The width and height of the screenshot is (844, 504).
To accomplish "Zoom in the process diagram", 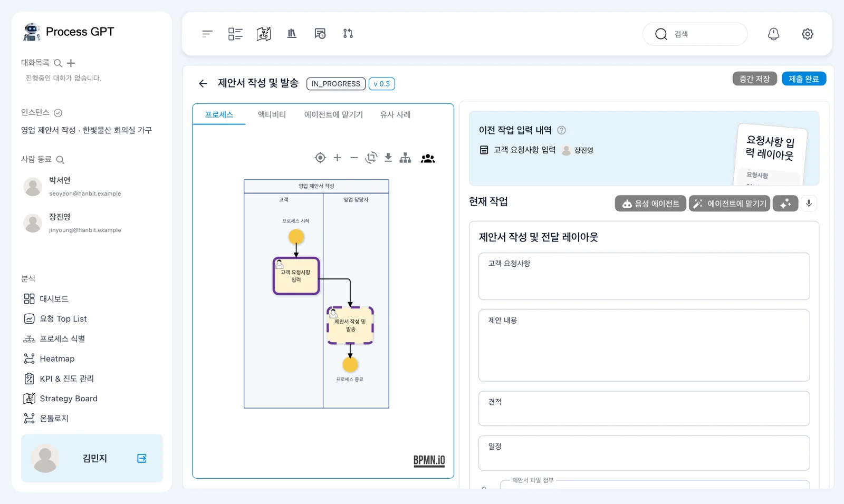I will click(338, 158).
